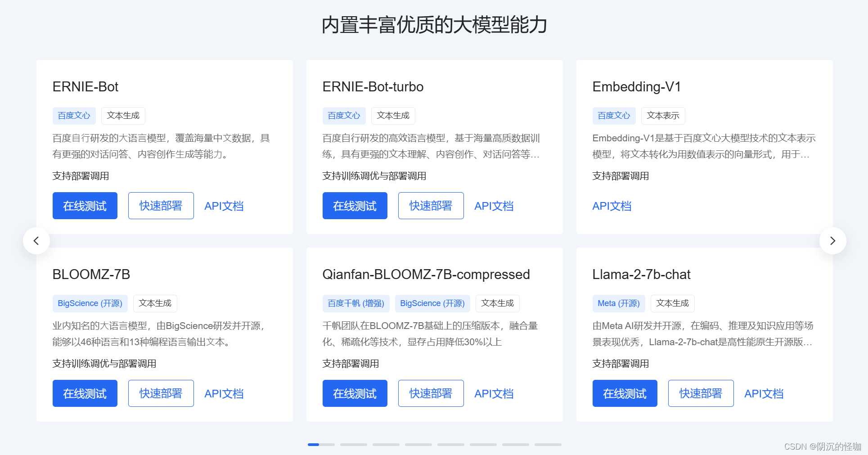Click 快速部署 for Llama-2-7b-chat
This screenshot has height=455, width=868.
coord(701,393)
